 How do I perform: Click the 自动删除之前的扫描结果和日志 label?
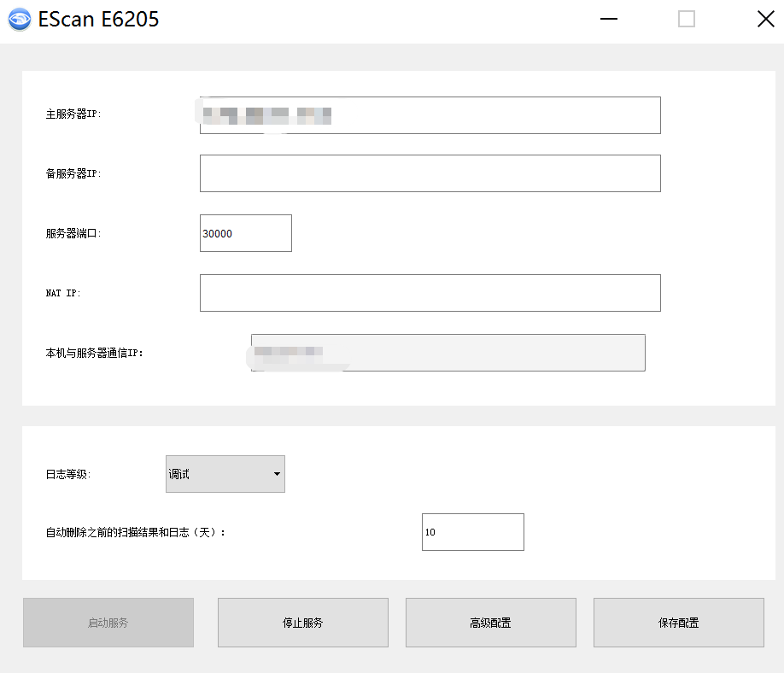click(136, 532)
